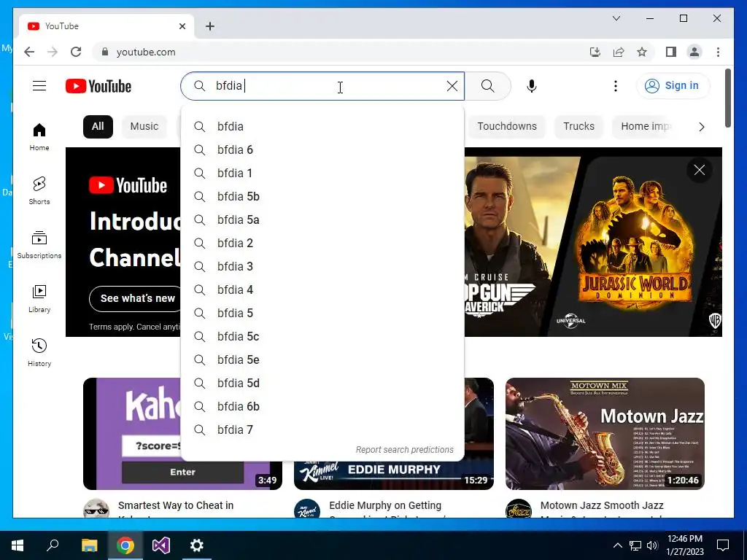This screenshot has width=747, height=560.
Task: Show more chips with right arrow
Action: (701, 127)
